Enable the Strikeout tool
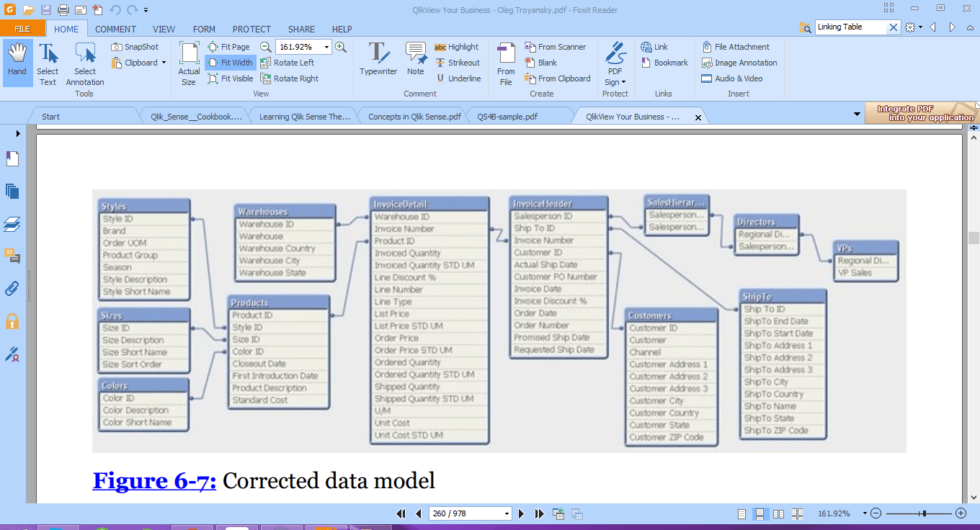 coord(458,63)
